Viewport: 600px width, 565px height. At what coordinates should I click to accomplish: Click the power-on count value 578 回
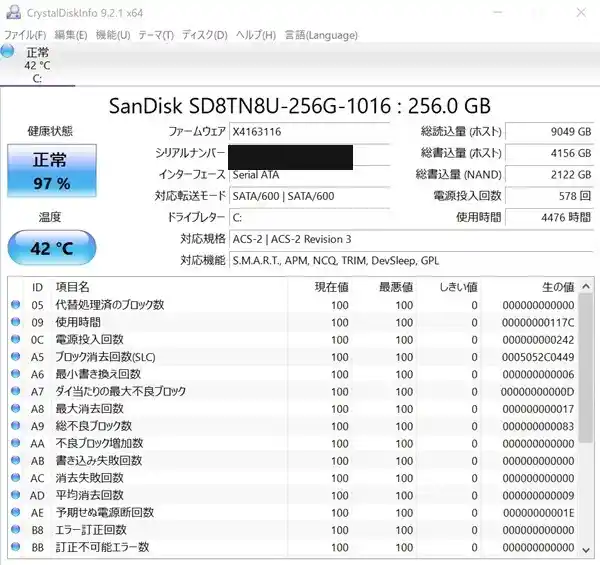[549, 196]
